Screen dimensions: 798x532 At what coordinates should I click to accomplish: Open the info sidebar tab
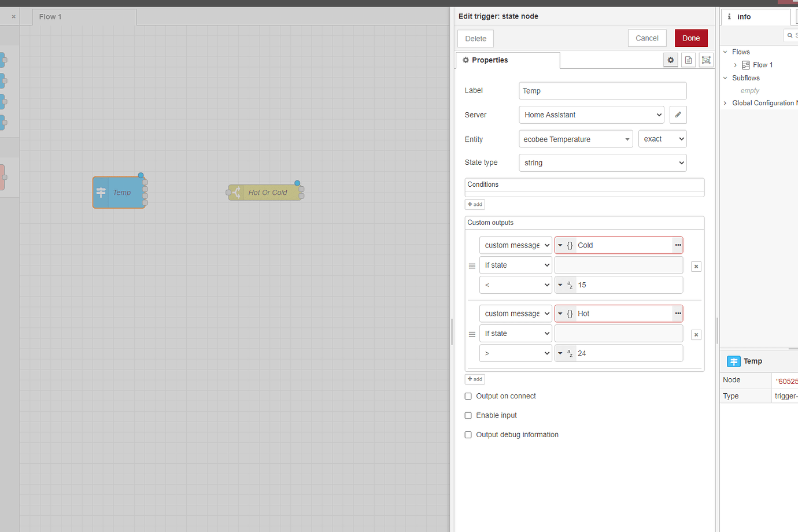(755, 17)
